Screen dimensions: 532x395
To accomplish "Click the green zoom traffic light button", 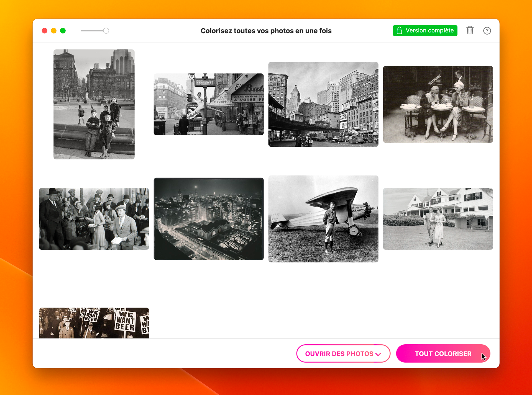I will pos(63,30).
